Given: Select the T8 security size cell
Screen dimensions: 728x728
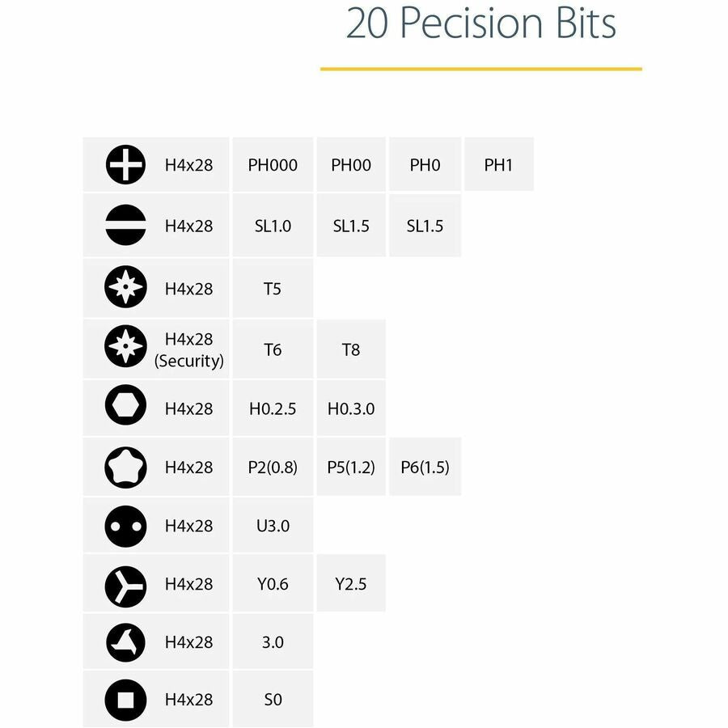Looking at the screenshot, I should [351, 349].
